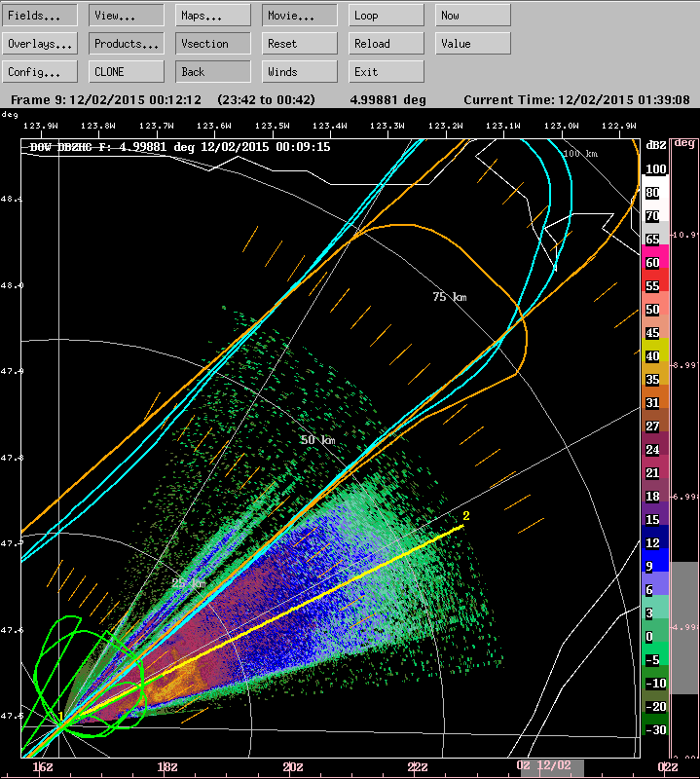This screenshot has height=779, width=700.
Task: Click the 18z time axis marker
Action: (x=167, y=767)
